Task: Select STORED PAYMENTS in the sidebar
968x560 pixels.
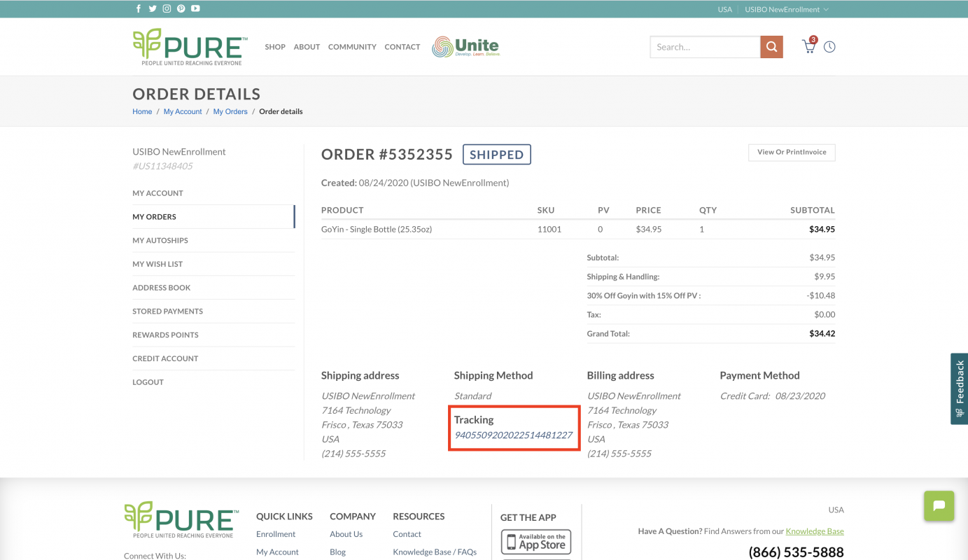Action: [x=213, y=311]
